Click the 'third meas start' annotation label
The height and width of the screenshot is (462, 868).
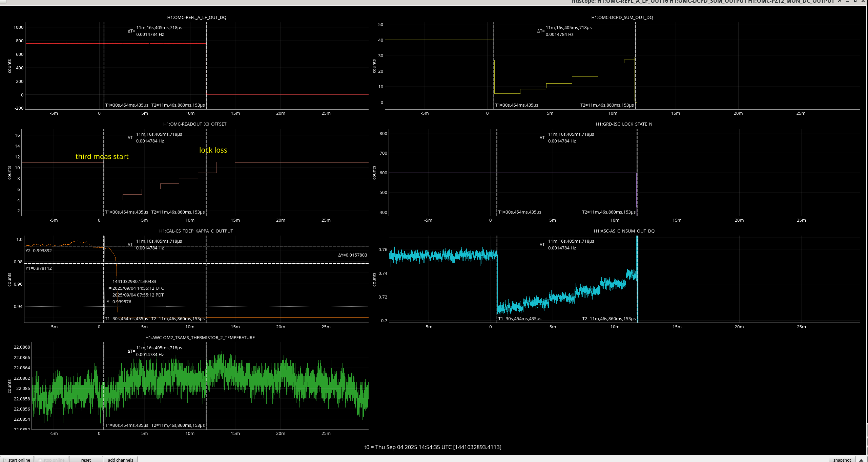click(x=102, y=156)
